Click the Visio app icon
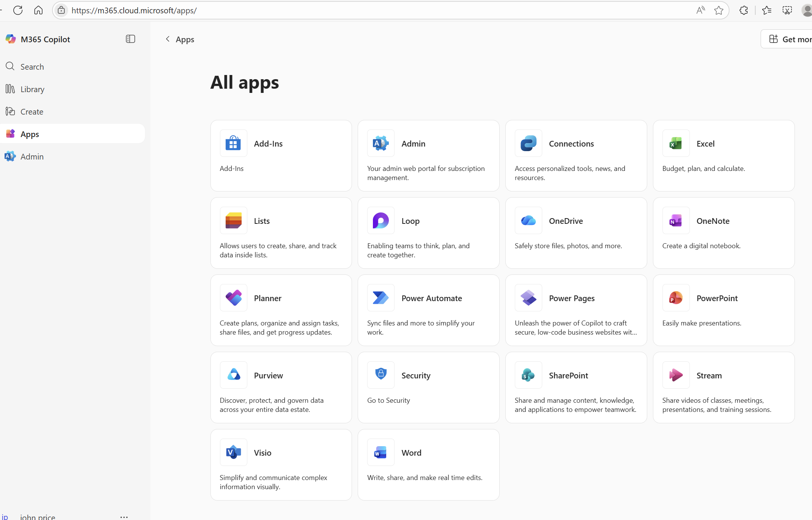 [x=233, y=453]
